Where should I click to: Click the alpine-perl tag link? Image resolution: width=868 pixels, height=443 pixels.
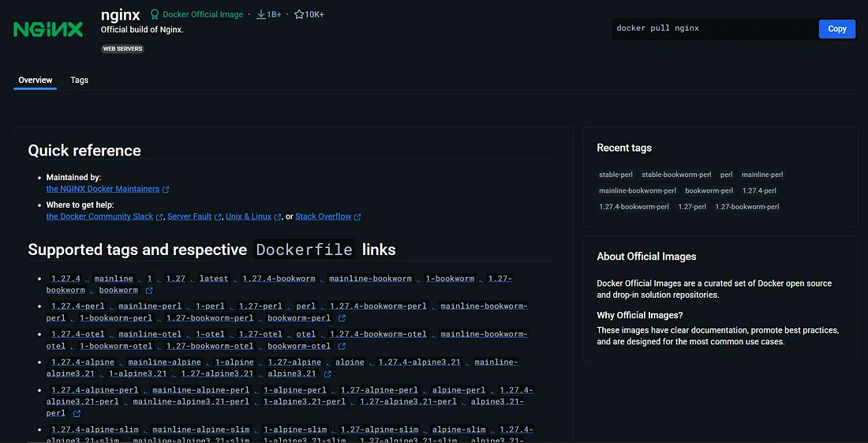click(458, 390)
